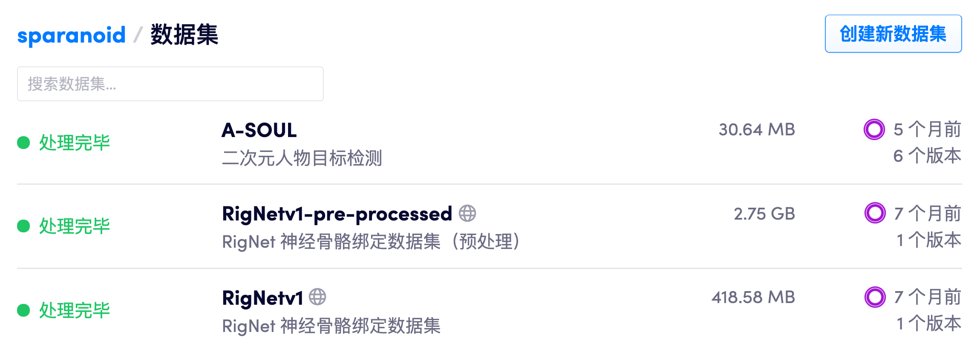Open the A-SOUL dataset

(x=259, y=130)
